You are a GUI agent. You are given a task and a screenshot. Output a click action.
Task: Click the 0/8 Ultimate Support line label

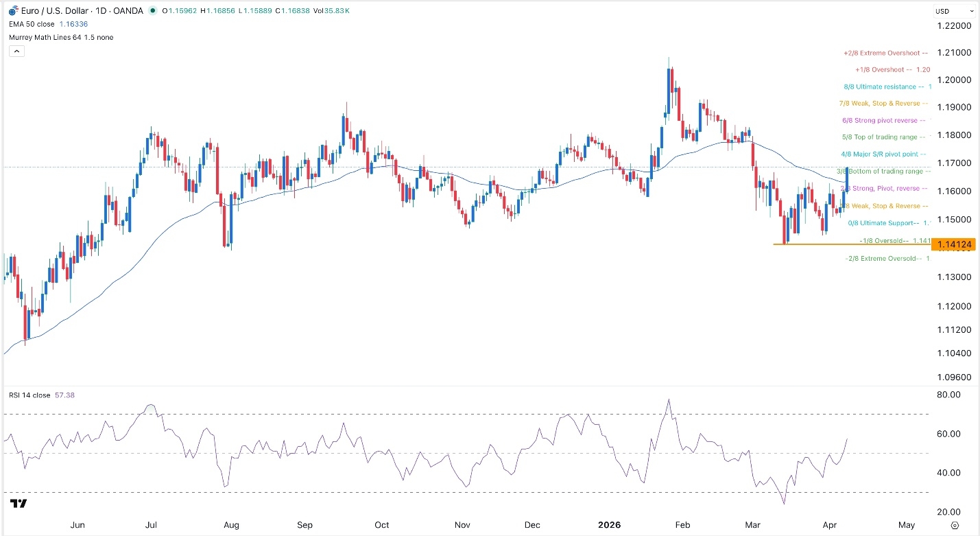click(x=883, y=223)
